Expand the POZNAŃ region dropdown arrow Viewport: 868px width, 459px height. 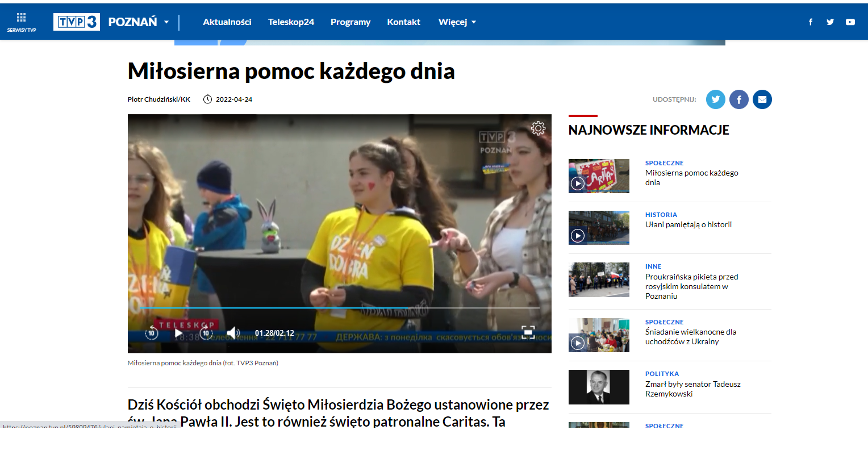coord(166,22)
